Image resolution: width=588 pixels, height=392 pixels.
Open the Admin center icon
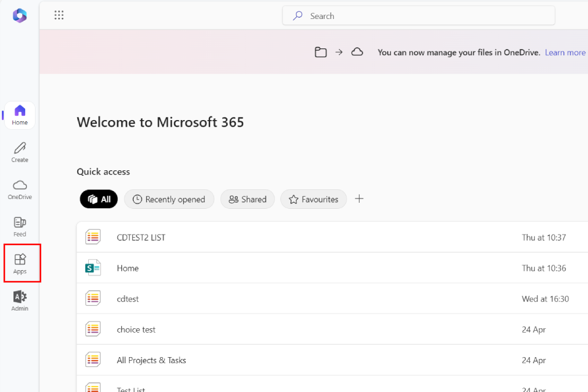point(20,301)
